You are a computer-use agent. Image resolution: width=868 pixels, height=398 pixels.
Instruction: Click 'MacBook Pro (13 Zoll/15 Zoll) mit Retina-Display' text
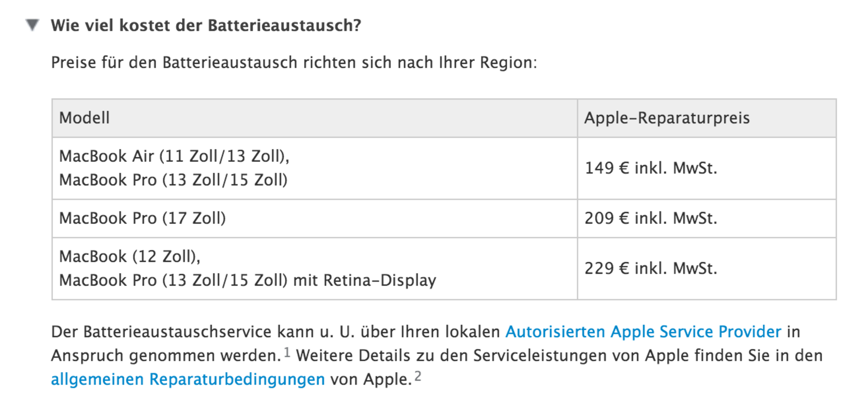248,281
